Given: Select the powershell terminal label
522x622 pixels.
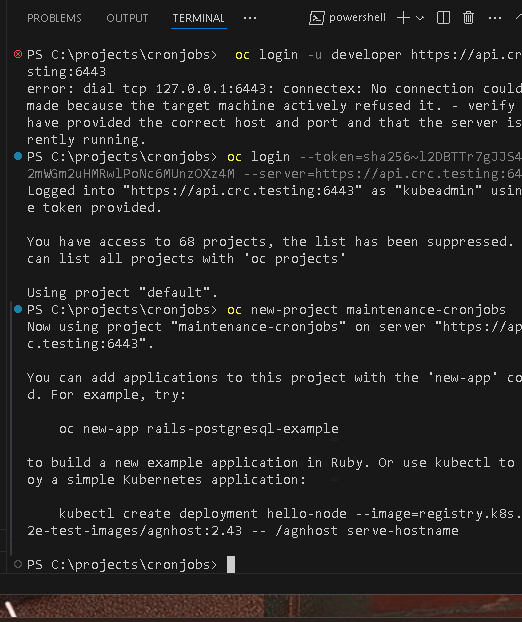Looking at the screenshot, I should pos(357,18).
